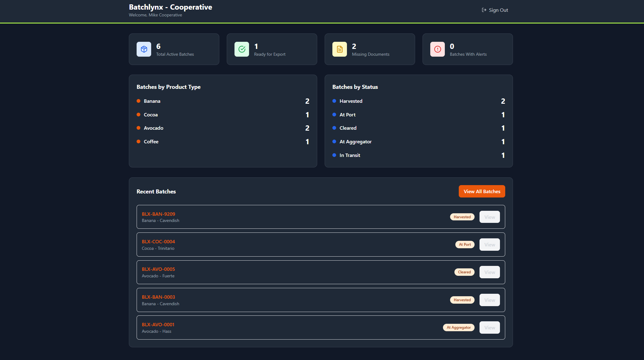The width and height of the screenshot is (644, 360).
Task: Click the Cleared status badge
Action: pyautogui.click(x=464, y=272)
